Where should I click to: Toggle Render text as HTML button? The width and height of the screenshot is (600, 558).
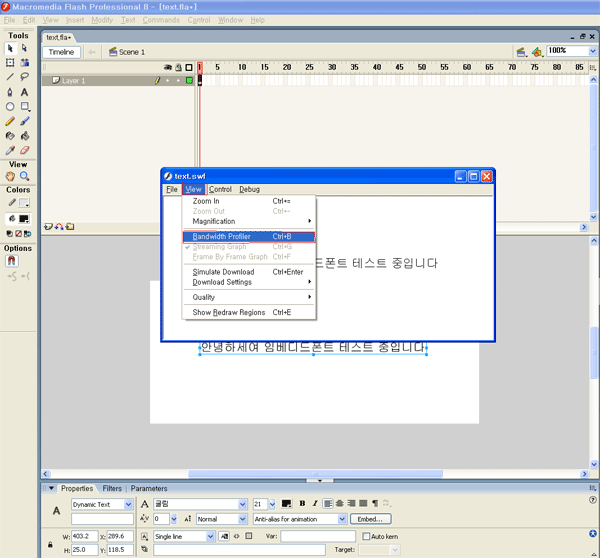tap(236, 536)
